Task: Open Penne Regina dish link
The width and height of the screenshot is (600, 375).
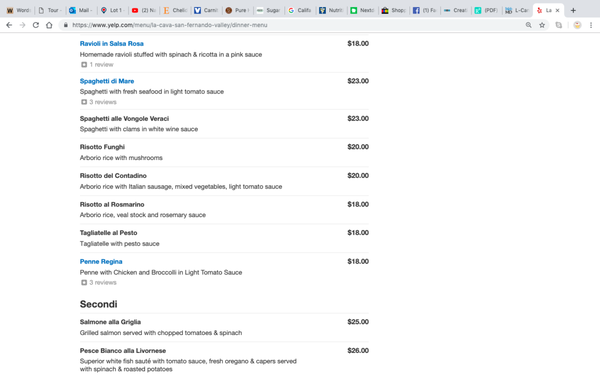Action: [x=101, y=262]
